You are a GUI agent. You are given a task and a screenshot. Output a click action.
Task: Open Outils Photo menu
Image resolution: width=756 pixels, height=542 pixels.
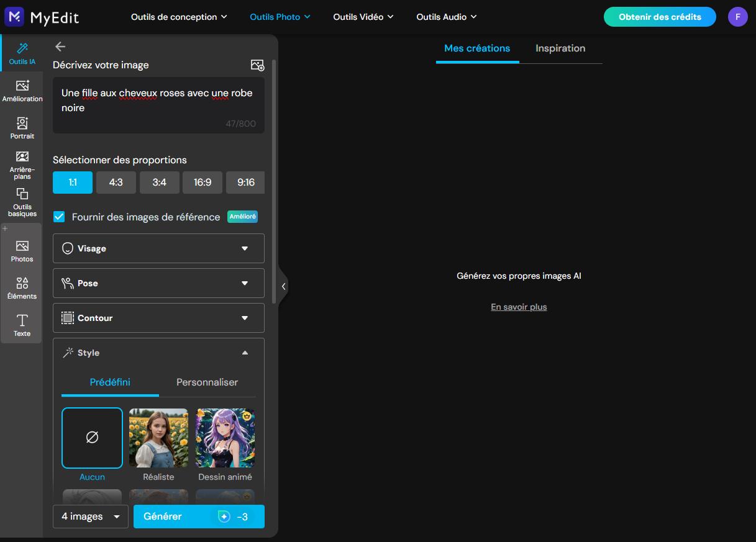[x=280, y=17]
